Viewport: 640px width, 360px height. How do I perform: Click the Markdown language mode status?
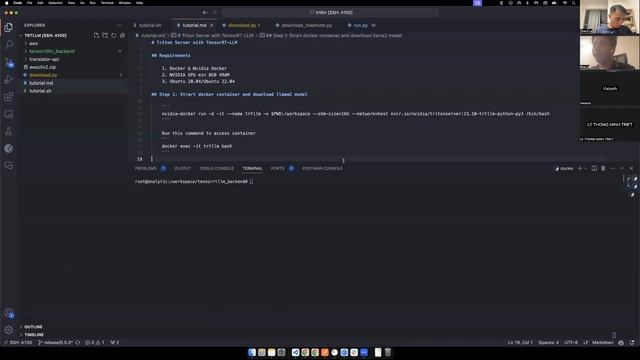tap(602, 342)
